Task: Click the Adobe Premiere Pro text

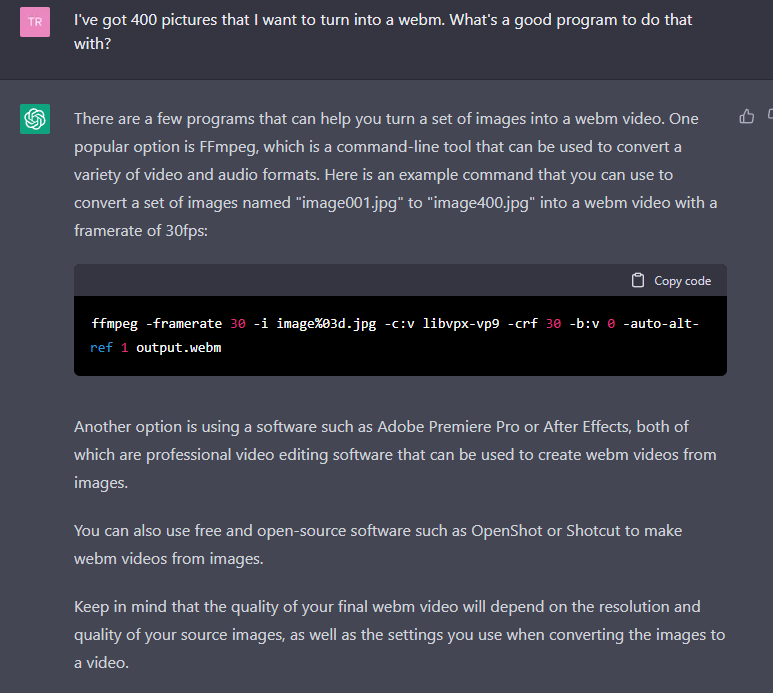Action: [x=448, y=426]
